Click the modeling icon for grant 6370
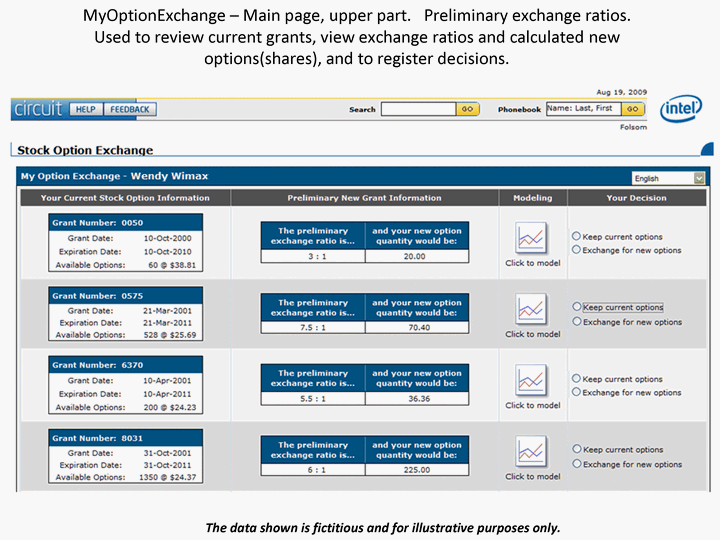The width and height of the screenshot is (720, 540). click(531, 380)
